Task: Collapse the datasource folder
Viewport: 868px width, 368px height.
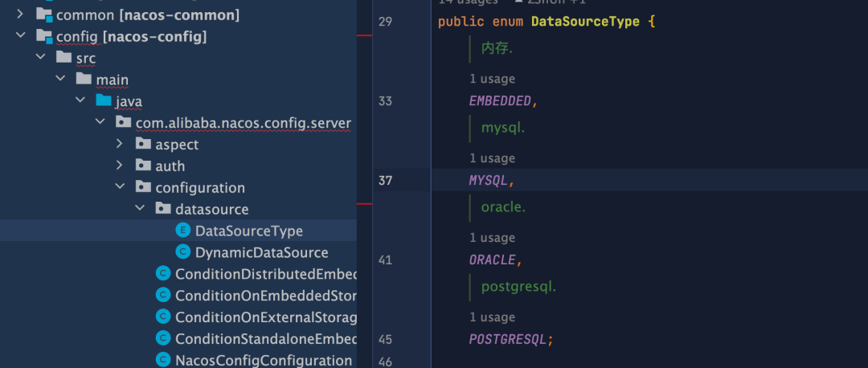Action: pyautogui.click(x=140, y=209)
